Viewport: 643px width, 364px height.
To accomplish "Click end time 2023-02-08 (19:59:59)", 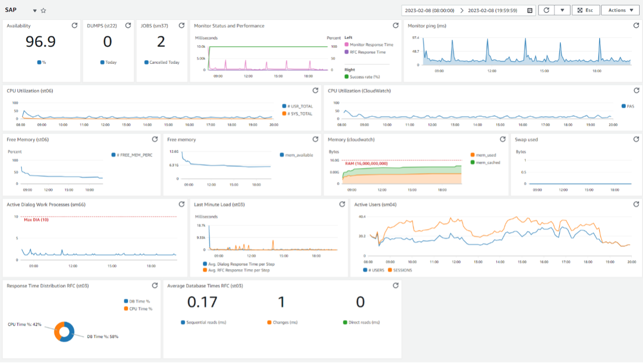I will tap(492, 10).
